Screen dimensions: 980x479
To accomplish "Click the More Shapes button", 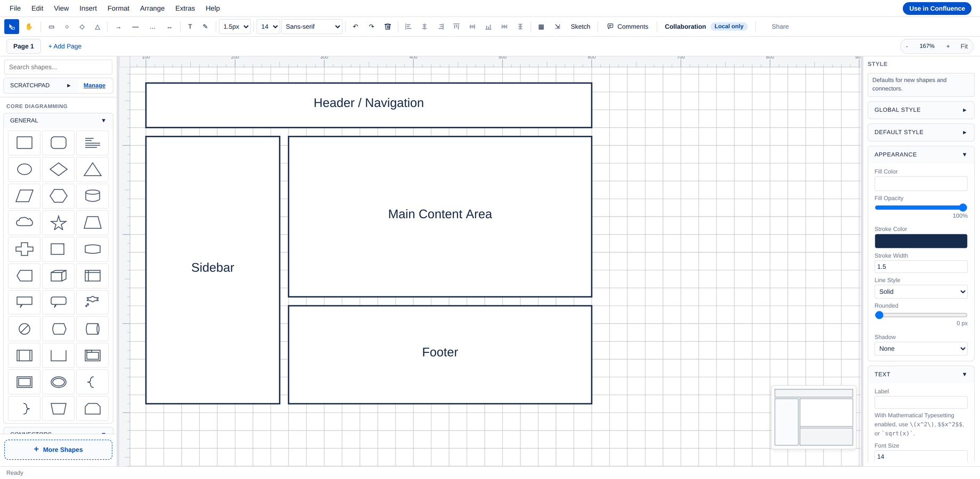I will pos(58,450).
